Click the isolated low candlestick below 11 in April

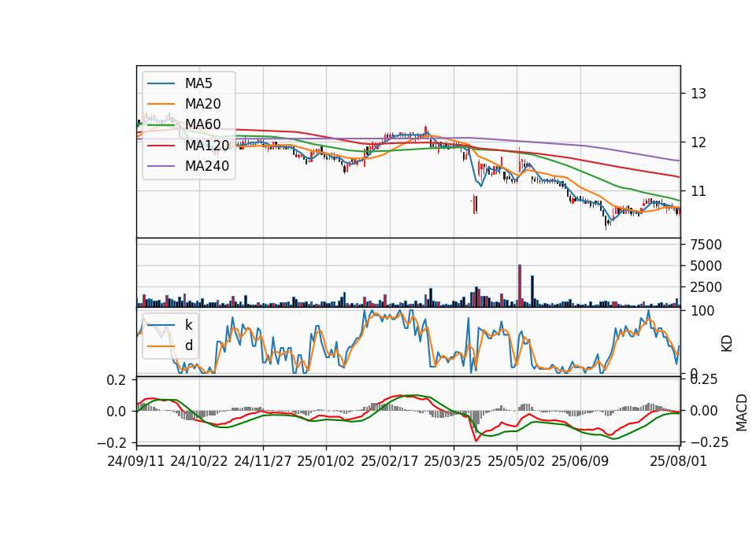[x=475, y=204]
